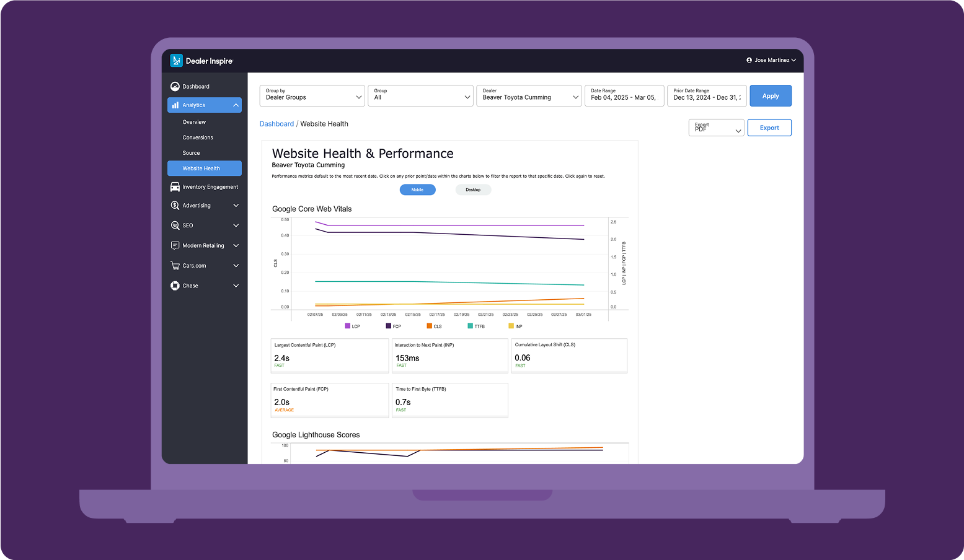Screen dimensions: 964x560
Task: Open the Group by Dealer Groups dropdown
Action: click(x=312, y=96)
